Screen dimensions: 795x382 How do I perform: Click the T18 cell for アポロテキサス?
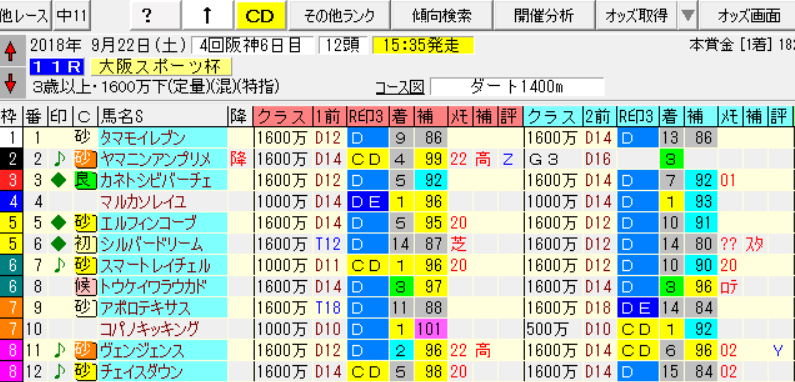point(330,308)
